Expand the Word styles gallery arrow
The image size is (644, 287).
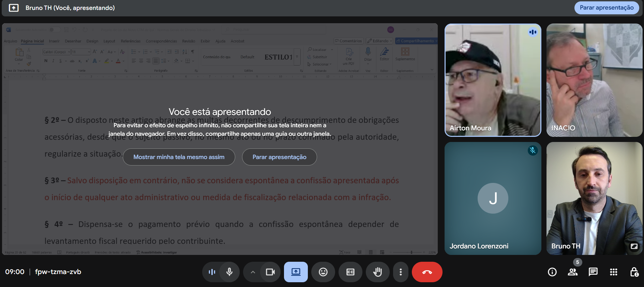[297, 57]
